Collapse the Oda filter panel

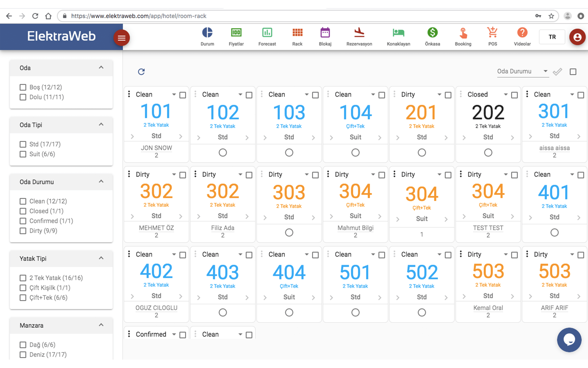101,67
